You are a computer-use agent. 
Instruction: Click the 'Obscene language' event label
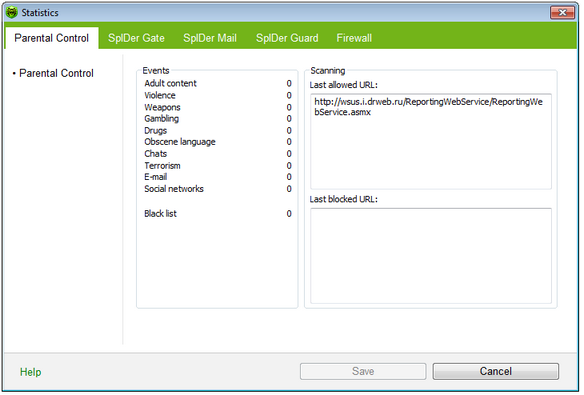point(180,142)
